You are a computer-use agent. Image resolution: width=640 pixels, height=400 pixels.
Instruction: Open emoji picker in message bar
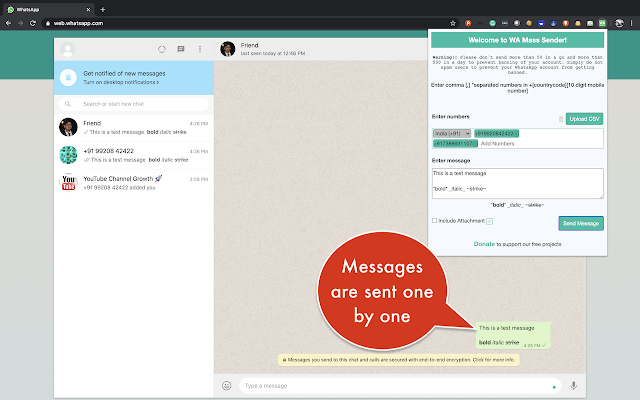[227, 386]
